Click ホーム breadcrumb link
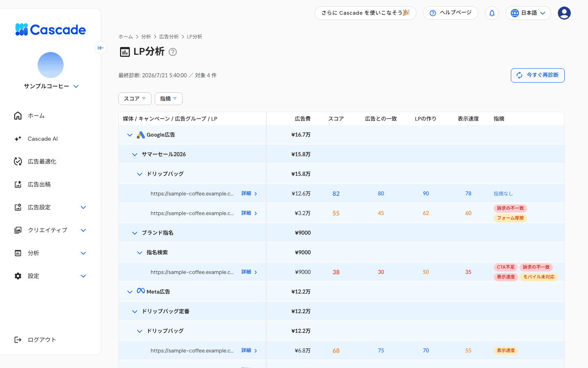Screen dimensions: 588x368 coord(126,37)
